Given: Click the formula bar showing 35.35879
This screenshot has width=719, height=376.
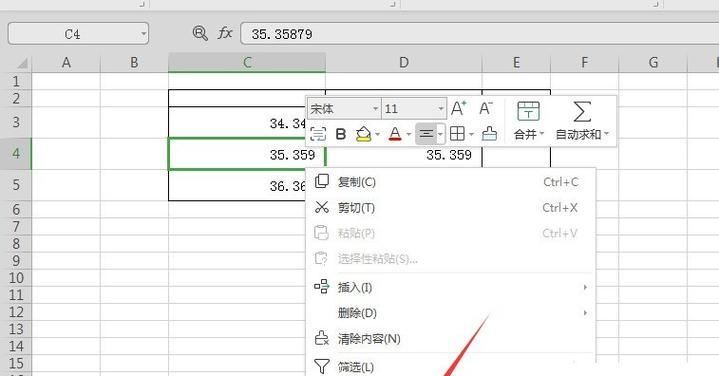Looking at the screenshot, I should (x=479, y=33).
